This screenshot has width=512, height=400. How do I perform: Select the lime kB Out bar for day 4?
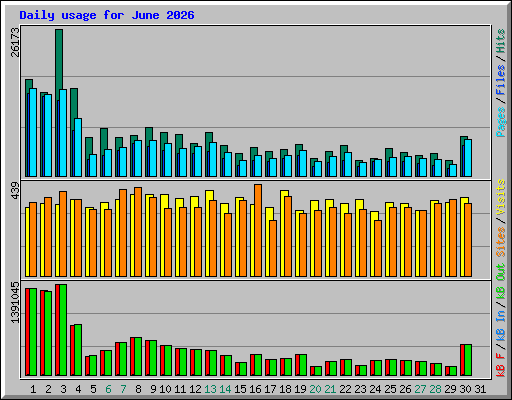[x=78, y=350]
